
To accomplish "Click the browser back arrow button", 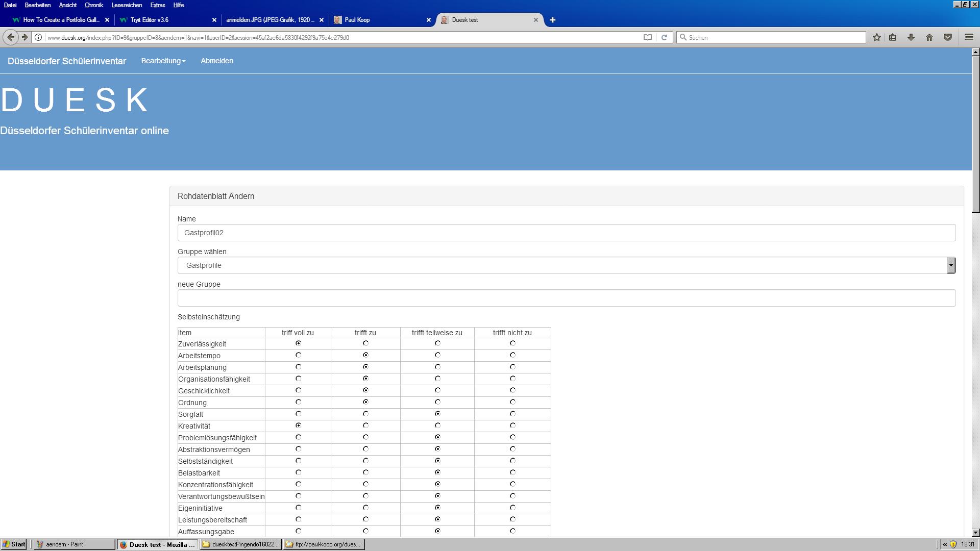I will (11, 37).
